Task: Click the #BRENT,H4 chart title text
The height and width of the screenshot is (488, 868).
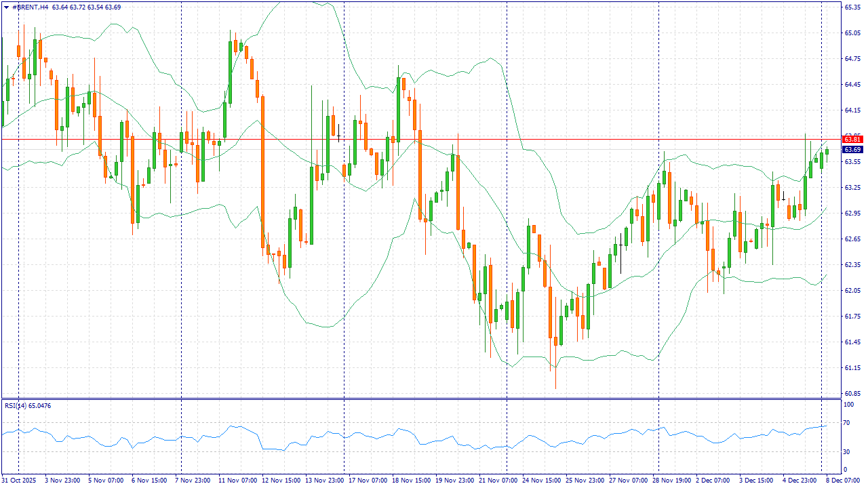Action: pos(31,7)
